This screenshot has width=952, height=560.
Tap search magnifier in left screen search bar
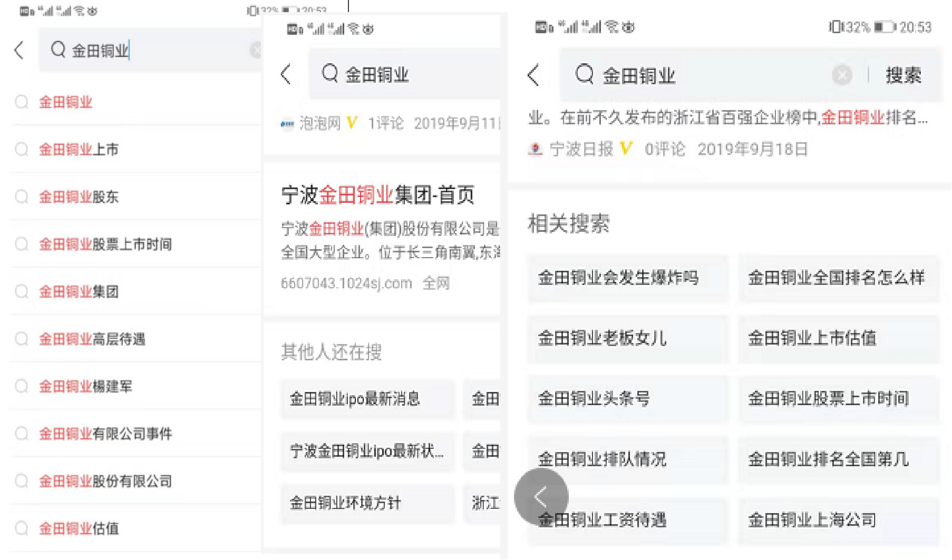pyautogui.click(x=58, y=50)
